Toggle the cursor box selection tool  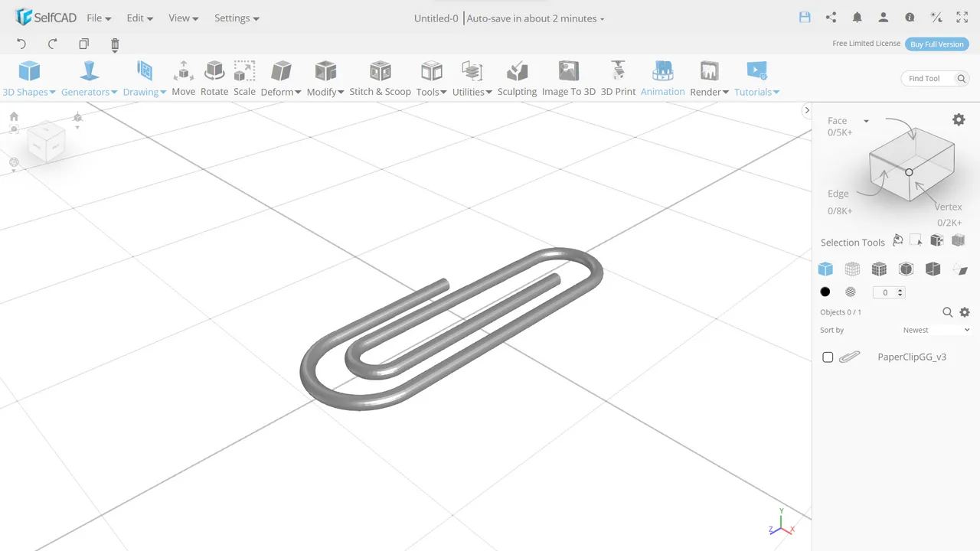pyautogui.click(x=916, y=241)
